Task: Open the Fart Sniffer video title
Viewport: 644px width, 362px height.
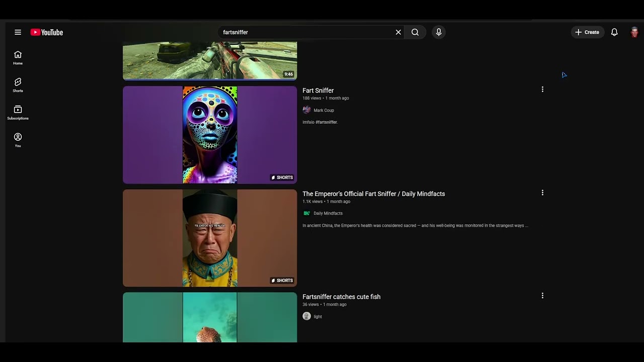Action: coord(318,90)
